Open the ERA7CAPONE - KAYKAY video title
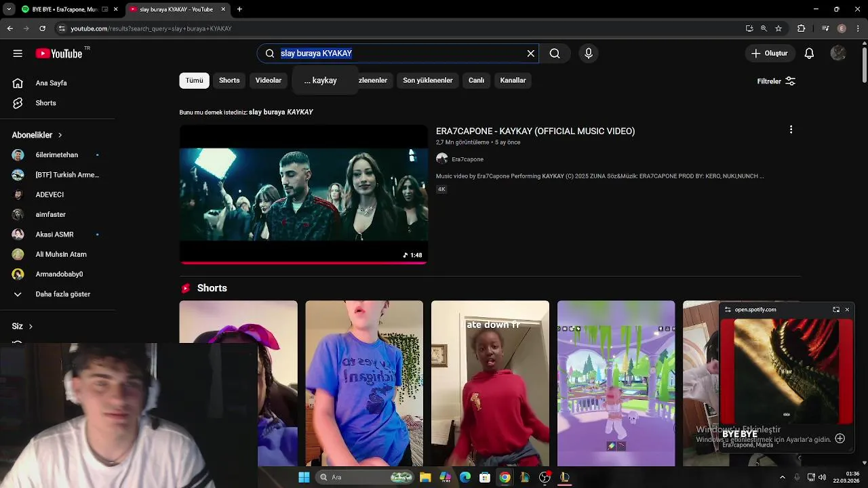 point(535,131)
